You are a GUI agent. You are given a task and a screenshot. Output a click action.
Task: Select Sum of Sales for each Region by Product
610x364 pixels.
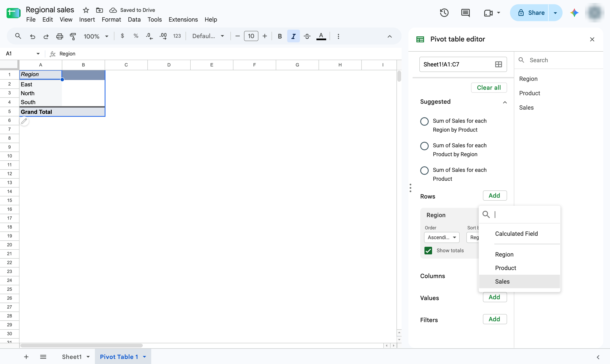(424, 121)
